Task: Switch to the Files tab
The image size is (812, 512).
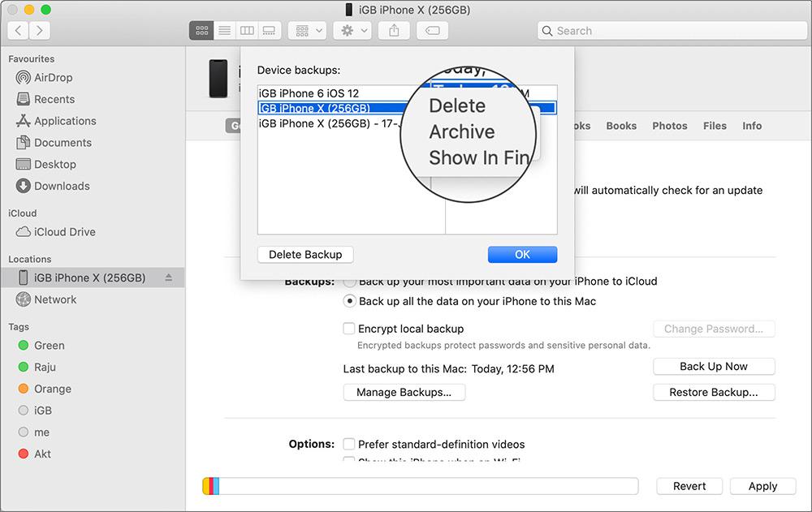Action: (x=715, y=126)
